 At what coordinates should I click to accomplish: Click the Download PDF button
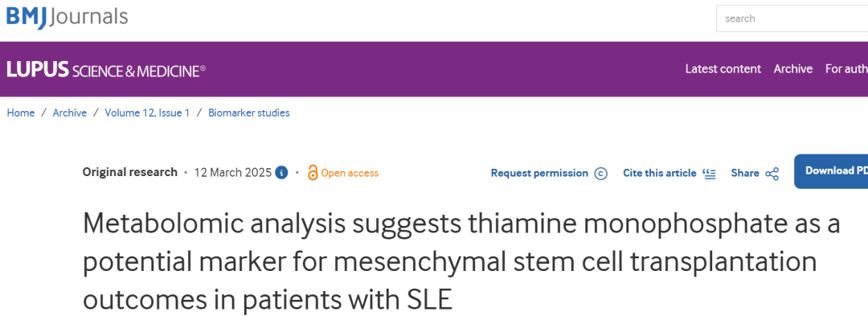(x=831, y=171)
